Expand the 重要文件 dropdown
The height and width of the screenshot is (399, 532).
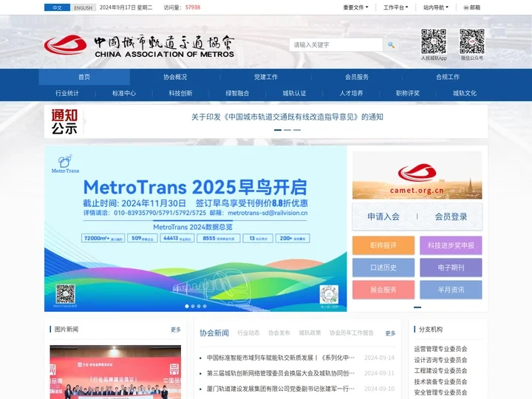pyautogui.click(x=355, y=7)
